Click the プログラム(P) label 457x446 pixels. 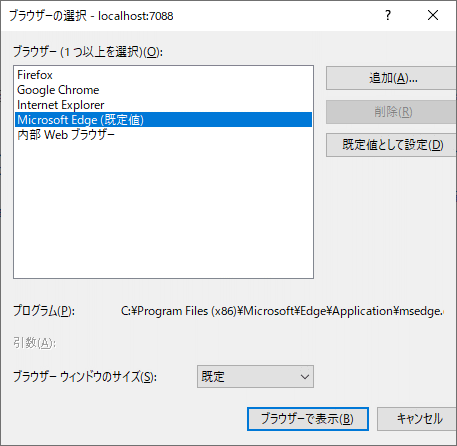click(x=44, y=311)
